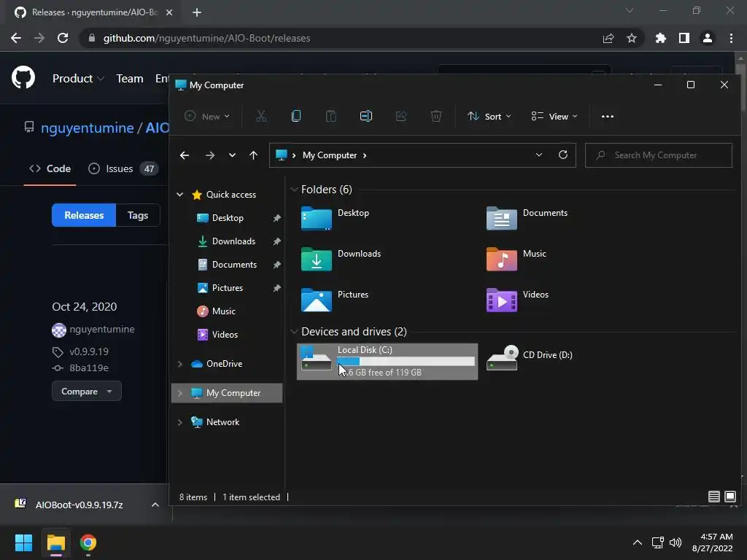Click the Share icon in Explorer toolbar
This screenshot has height=560, width=747.
(401, 116)
